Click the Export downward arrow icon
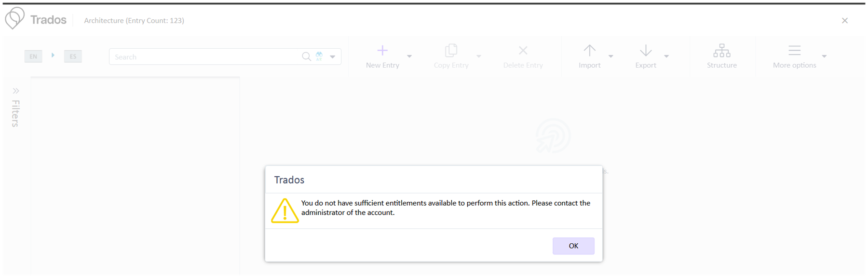This screenshot has width=868, height=278. click(x=645, y=50)
